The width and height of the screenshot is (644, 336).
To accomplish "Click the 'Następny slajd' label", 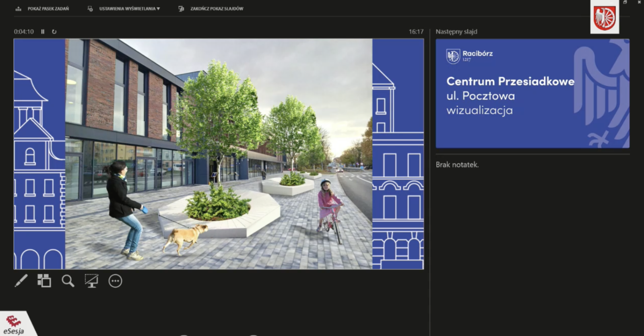I will (x=456, y=31).
